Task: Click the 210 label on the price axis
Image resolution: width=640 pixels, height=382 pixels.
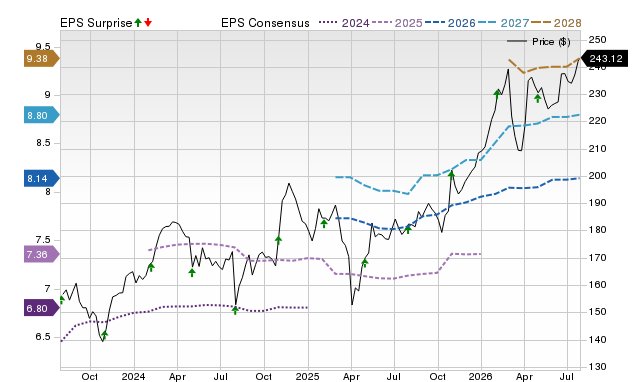Action: click(x=598, y=149)
